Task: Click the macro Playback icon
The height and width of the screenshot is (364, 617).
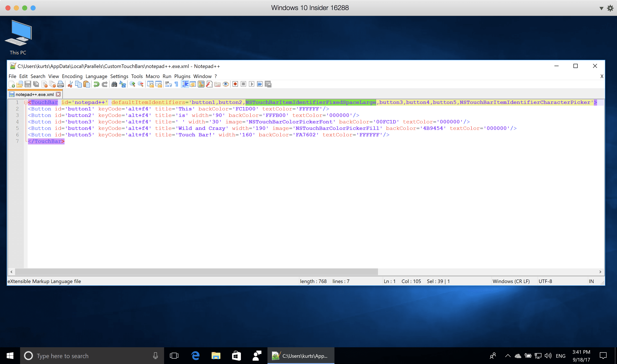Action: point(252,84)
